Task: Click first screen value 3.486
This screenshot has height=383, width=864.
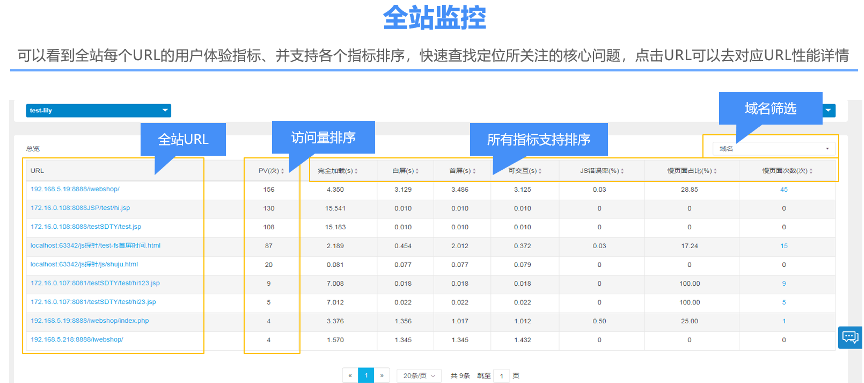Action: (460, 189)
